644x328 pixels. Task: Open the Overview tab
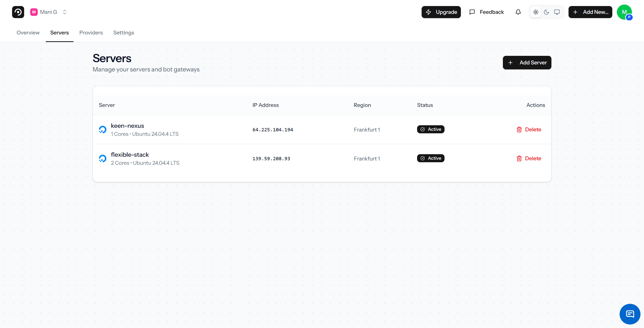28,33
